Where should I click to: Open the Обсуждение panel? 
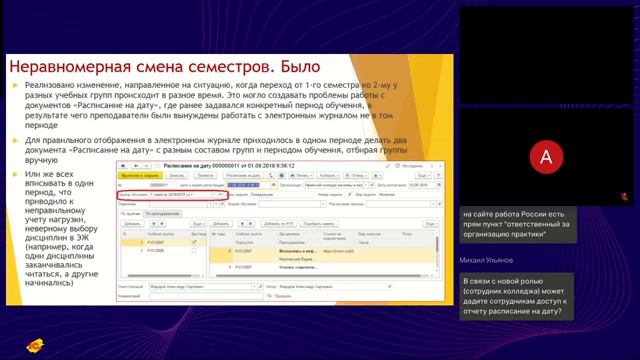click(409, 166)
